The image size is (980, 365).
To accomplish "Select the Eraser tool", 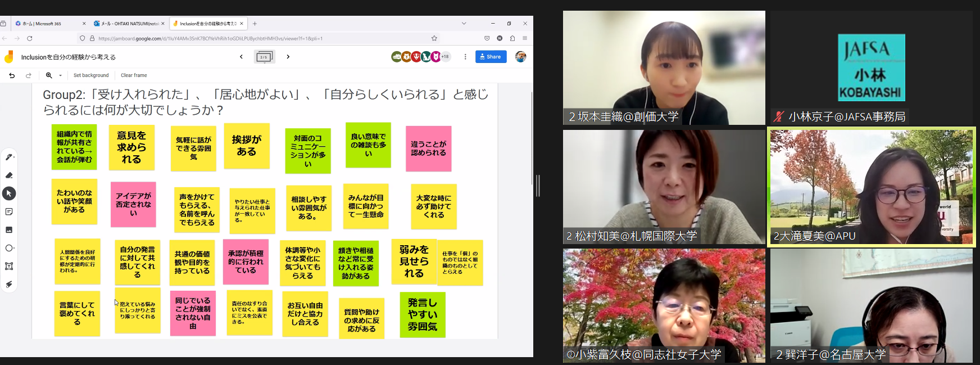I will pyautogui.click(x=9, y=175).
